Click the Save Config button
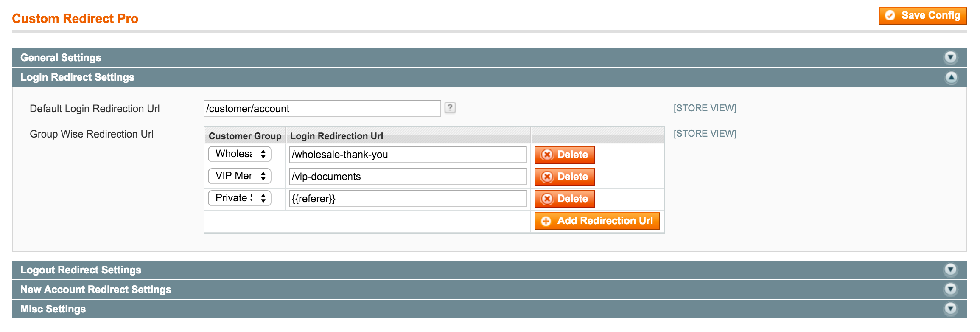The image size is (980, 332). point(923,16)
